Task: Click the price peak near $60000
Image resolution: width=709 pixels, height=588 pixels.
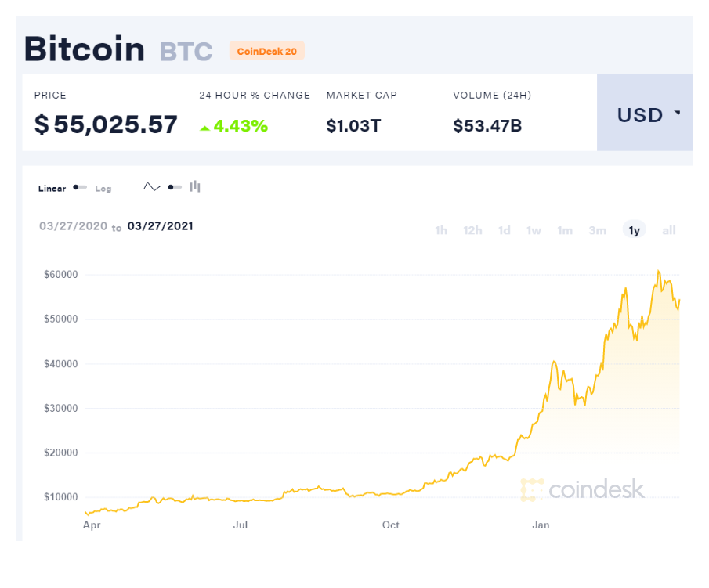Action: click(658, 272)
